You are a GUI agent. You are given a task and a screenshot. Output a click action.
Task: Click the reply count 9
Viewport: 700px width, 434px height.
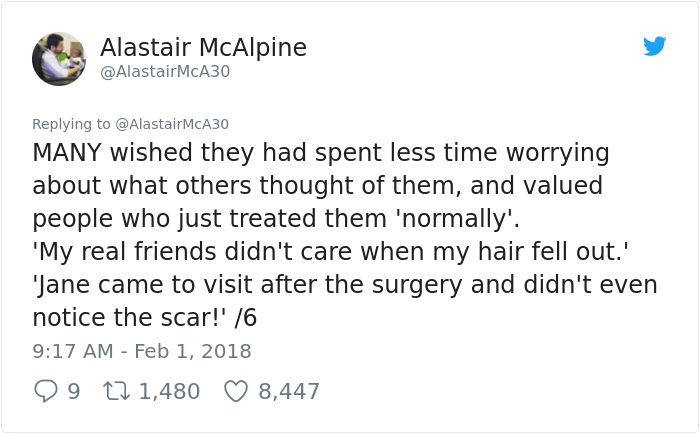73,390
